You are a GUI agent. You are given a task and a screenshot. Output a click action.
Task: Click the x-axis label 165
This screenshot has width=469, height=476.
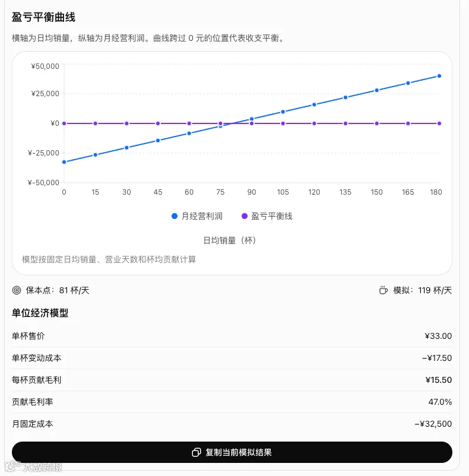[408, 192]
